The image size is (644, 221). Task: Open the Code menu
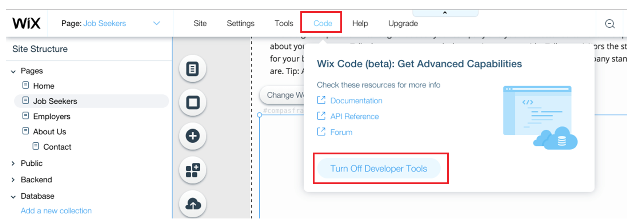[323, 23]
